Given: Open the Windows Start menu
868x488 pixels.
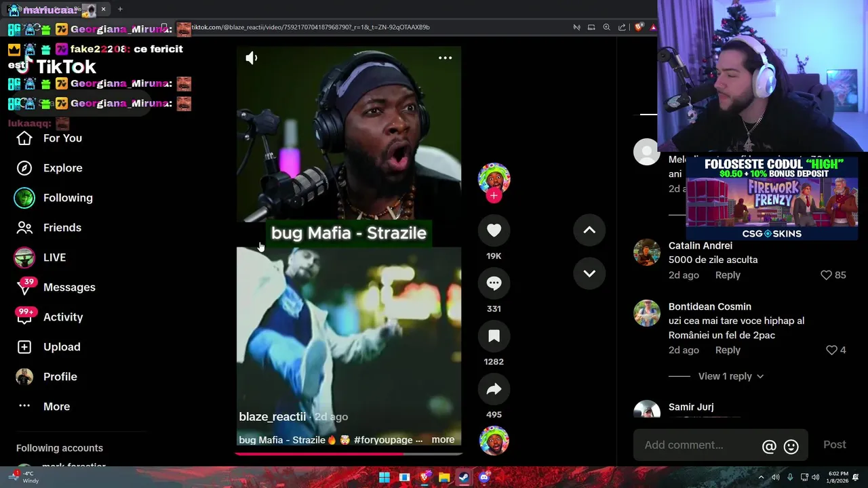Looking at the screenshot, I should pos(384,478).
